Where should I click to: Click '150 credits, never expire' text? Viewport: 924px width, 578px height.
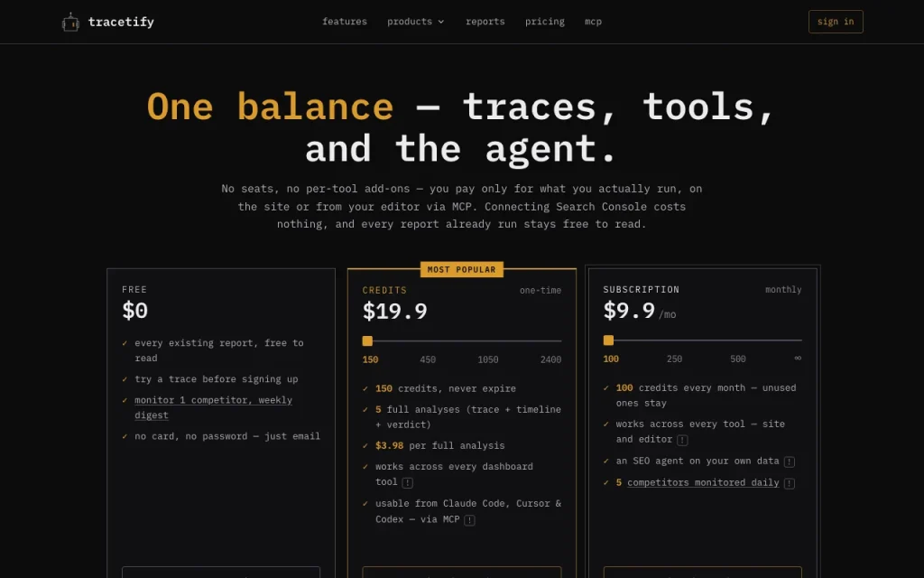coord(446,388)
